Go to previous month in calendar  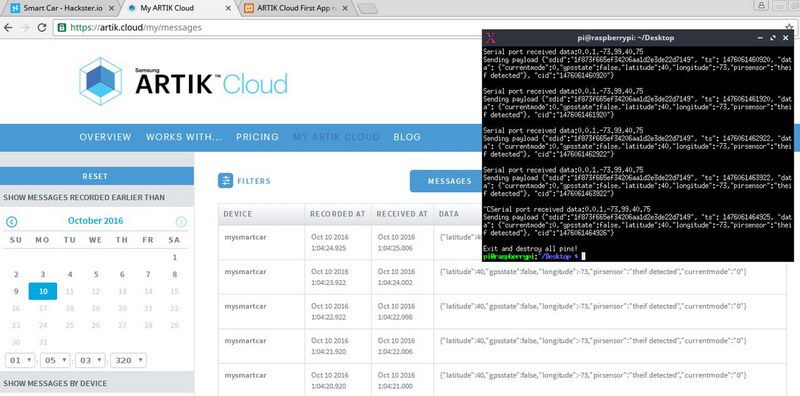12,222
